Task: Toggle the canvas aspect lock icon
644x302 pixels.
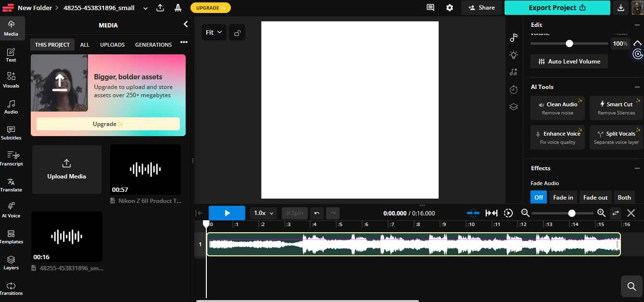Action: click(237, 33)
